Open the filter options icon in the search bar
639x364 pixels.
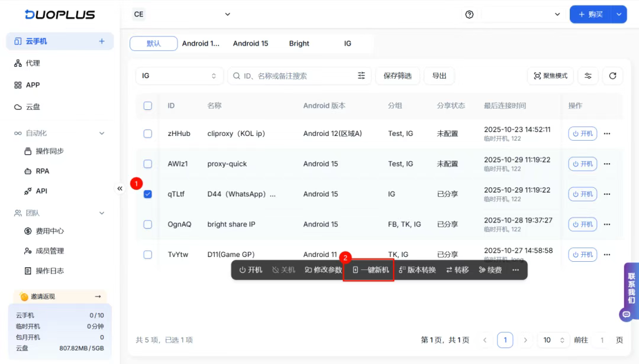(x=362, y=76)
